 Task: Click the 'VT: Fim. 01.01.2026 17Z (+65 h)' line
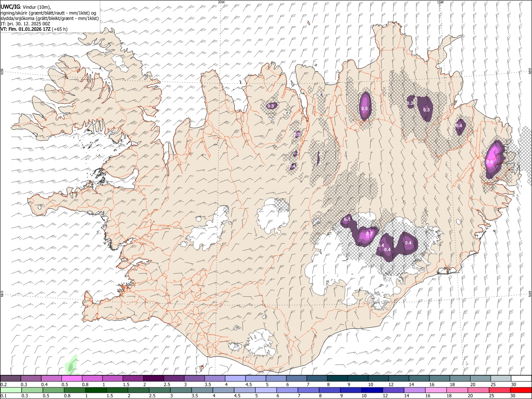pos(34,29)
